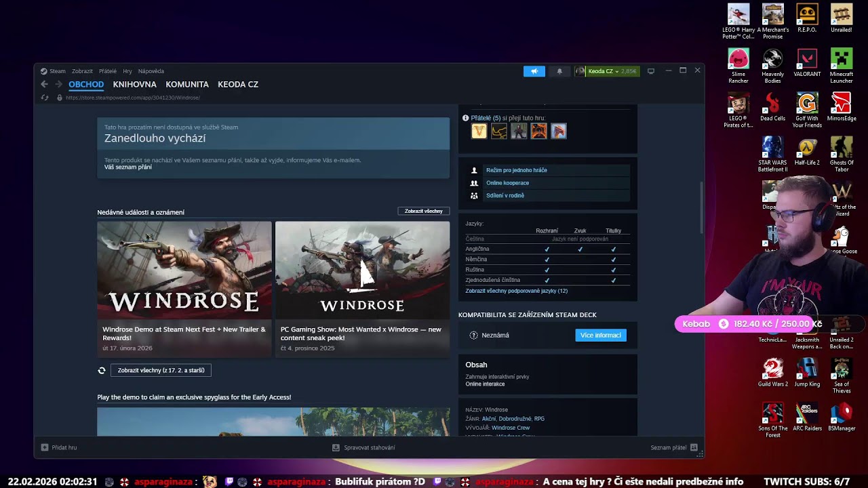The width and height of the screenshot is (868, 488).
Task: Open Golf With Your Friends shortcut
Action: coord(807,110)
